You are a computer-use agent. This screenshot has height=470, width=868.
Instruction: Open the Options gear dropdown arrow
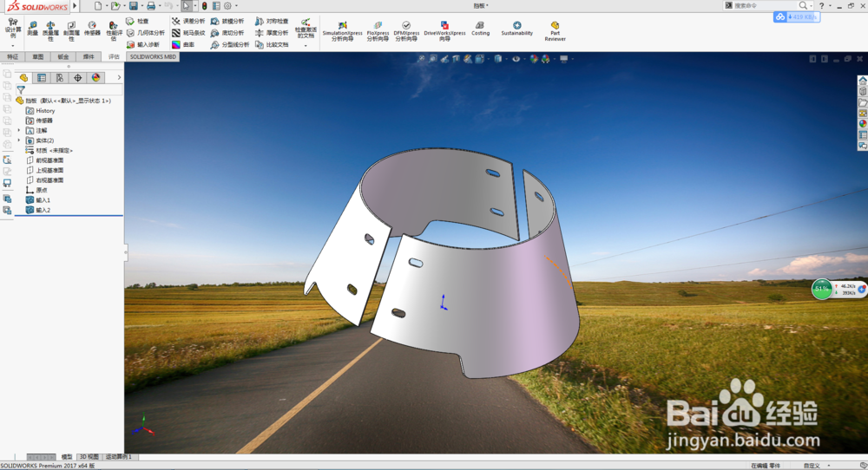[236, 6]
